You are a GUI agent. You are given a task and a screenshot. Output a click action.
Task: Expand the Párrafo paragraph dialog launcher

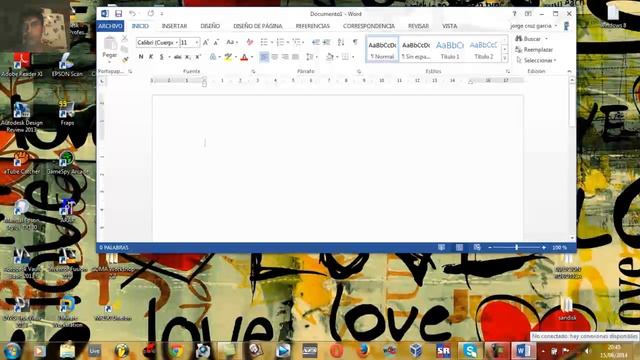tap(359, 72)
